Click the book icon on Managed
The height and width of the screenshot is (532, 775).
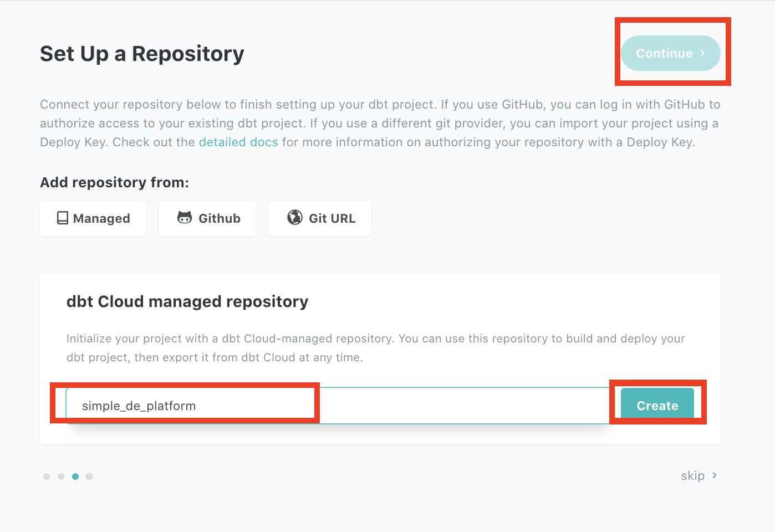63,218
